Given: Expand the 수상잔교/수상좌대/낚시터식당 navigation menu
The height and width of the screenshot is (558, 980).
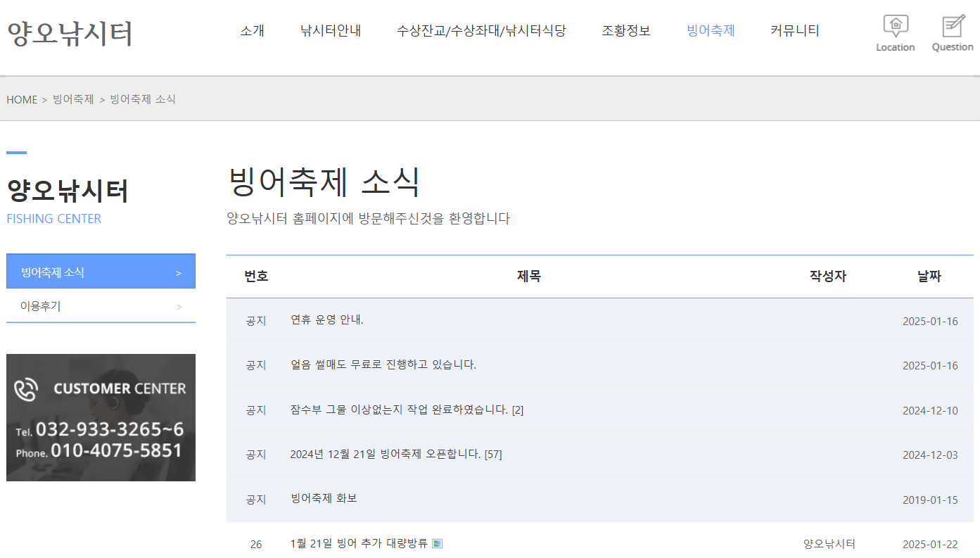Looking at the screenshot, I should coord(481,30).
